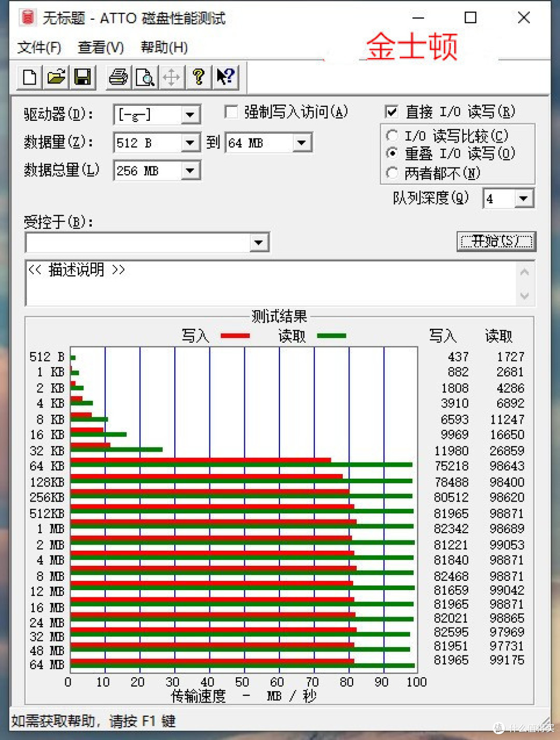
Task: Click the 1 MB row label
Action: 50,529
